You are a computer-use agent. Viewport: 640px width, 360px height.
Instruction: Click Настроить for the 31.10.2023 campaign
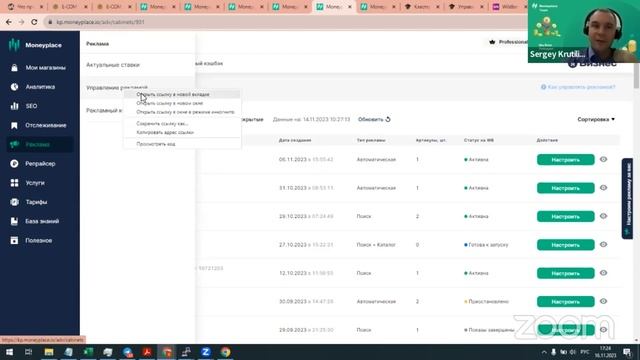[565, 188]
